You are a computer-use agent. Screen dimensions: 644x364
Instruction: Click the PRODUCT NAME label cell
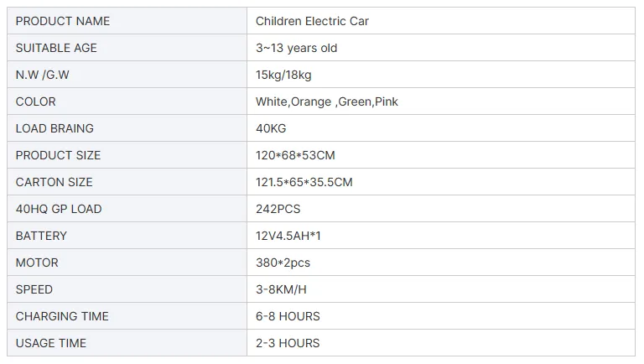[63, 21]
